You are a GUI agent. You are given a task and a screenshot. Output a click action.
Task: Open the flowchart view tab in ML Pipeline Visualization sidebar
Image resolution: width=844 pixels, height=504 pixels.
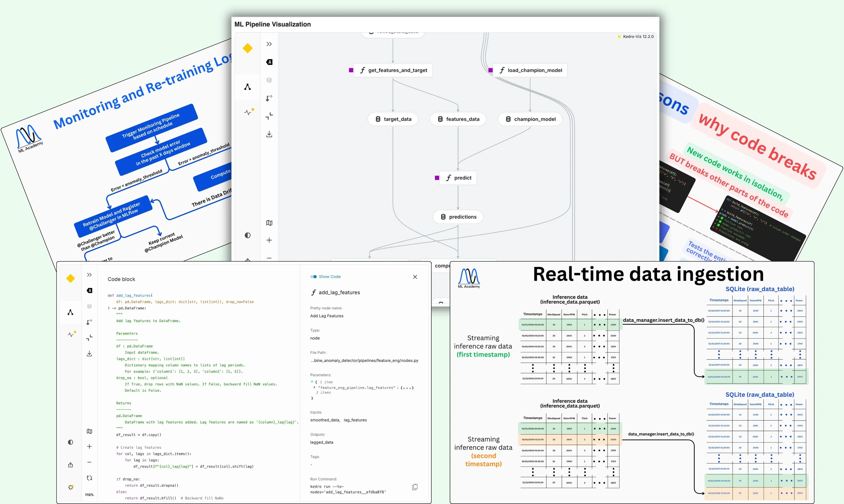pos(248,87)
